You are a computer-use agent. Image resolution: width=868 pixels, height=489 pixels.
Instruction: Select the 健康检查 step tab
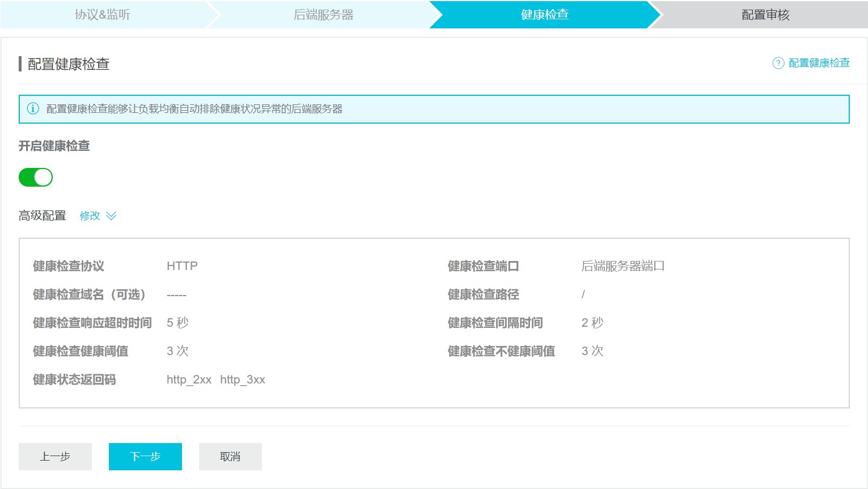(x=544, y=15)
